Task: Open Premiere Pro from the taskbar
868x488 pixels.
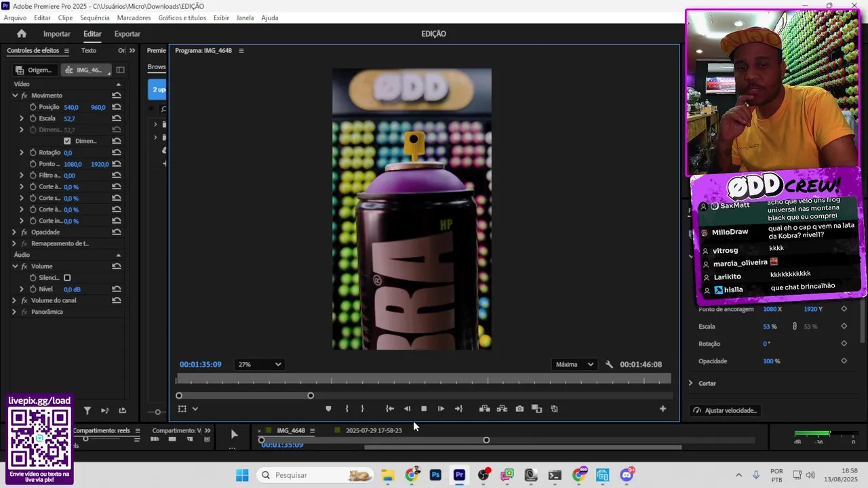Action: click(459, 475)
